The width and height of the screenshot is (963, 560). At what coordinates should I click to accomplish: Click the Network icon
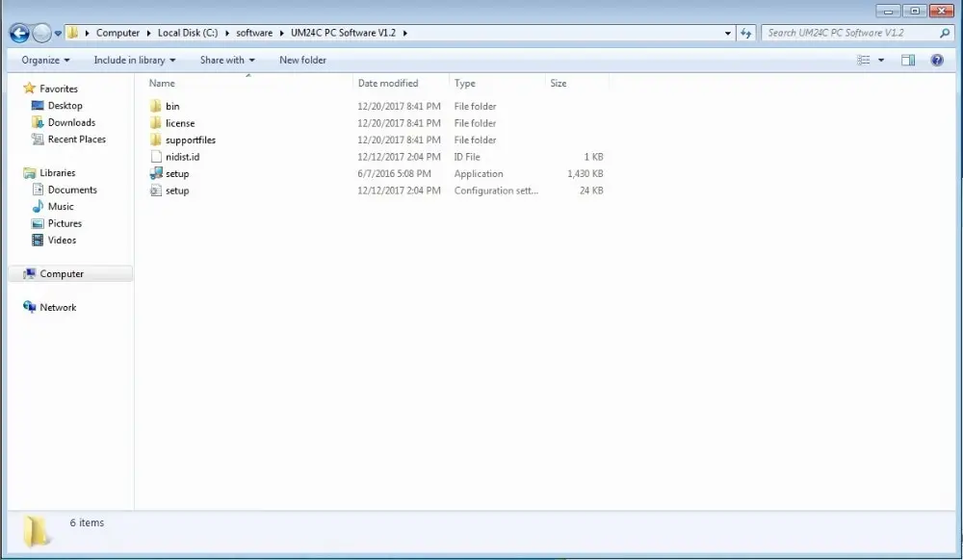29,307
